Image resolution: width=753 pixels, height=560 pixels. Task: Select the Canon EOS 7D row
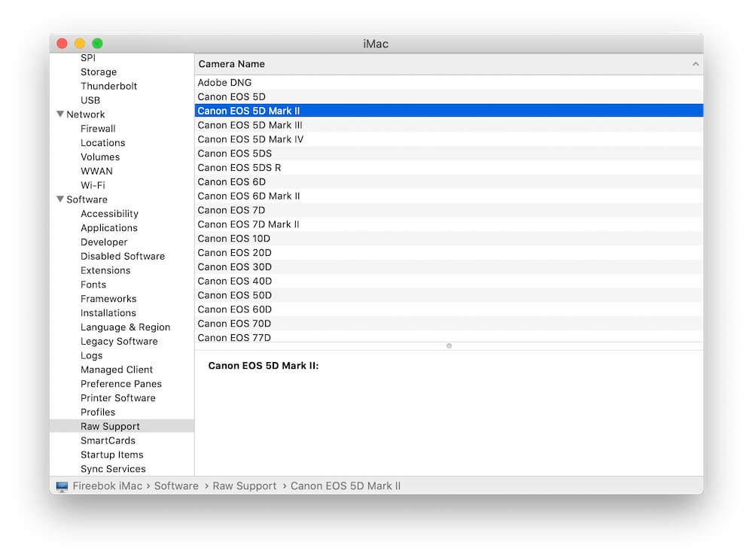[x=449, y=210]
